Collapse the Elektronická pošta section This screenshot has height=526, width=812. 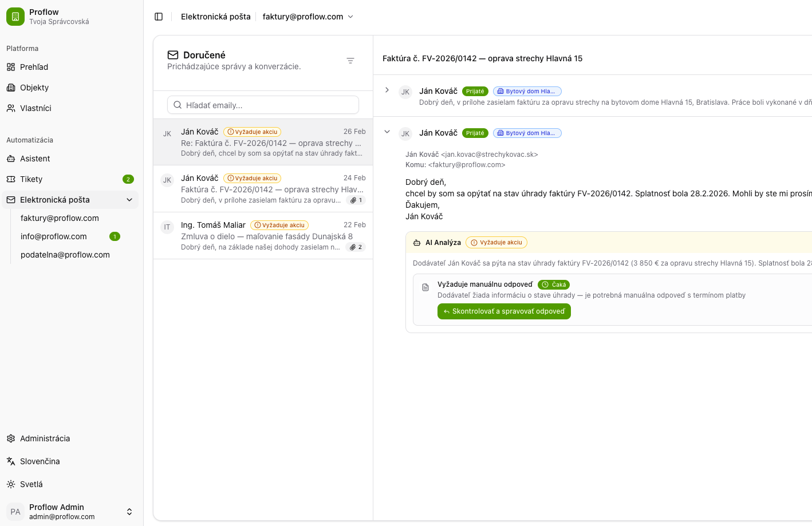pos(129,200)
